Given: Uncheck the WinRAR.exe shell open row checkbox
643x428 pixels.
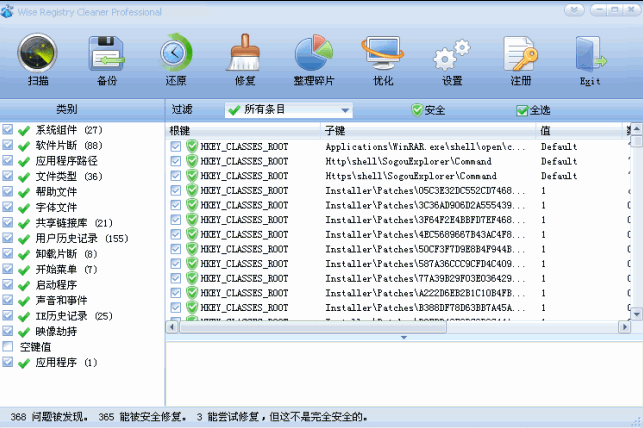Looking at the screenshot, I should point(176,147).
